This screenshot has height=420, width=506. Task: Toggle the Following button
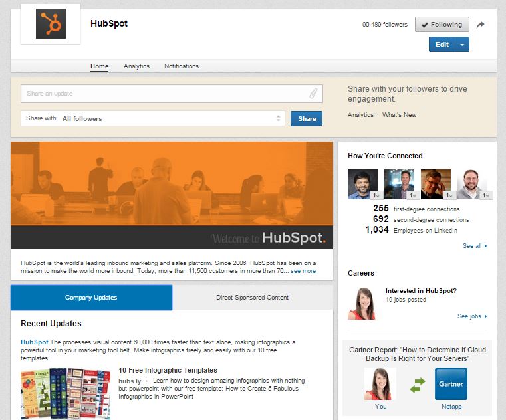pyautogui.click(x=442, y=25)
